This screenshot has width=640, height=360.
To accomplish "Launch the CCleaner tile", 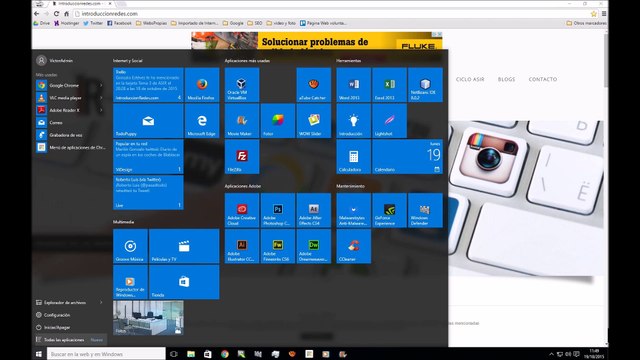I will tap(353, 246).
